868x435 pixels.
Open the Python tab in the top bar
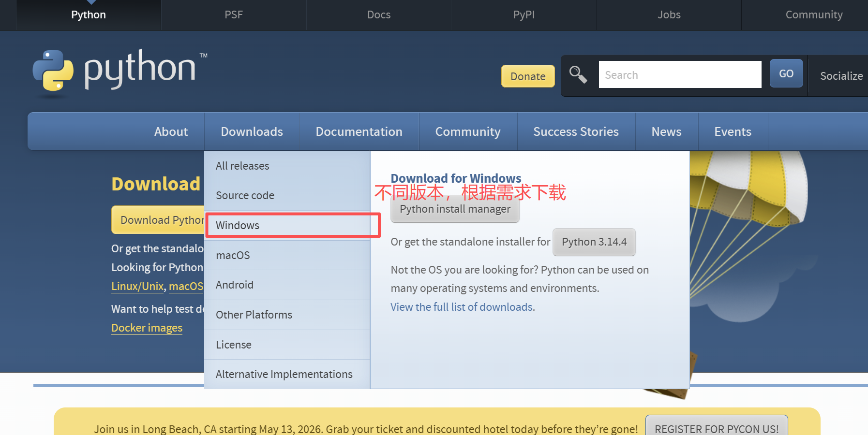click(89, 15)
